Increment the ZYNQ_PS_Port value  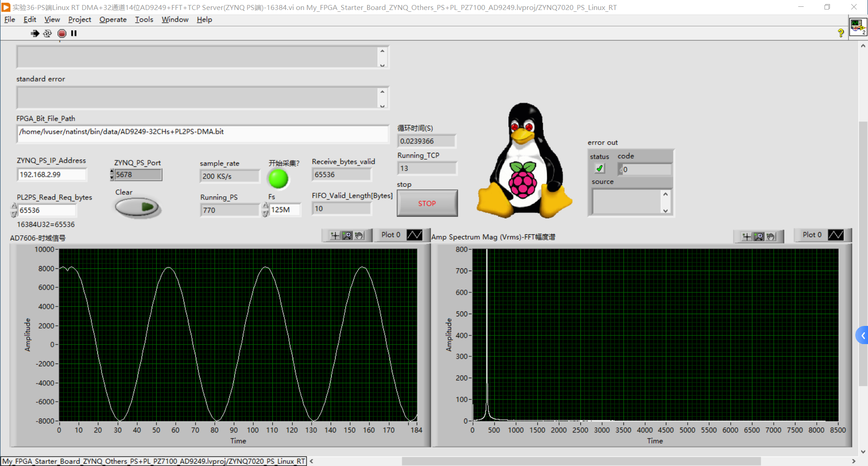click(112, 171)
